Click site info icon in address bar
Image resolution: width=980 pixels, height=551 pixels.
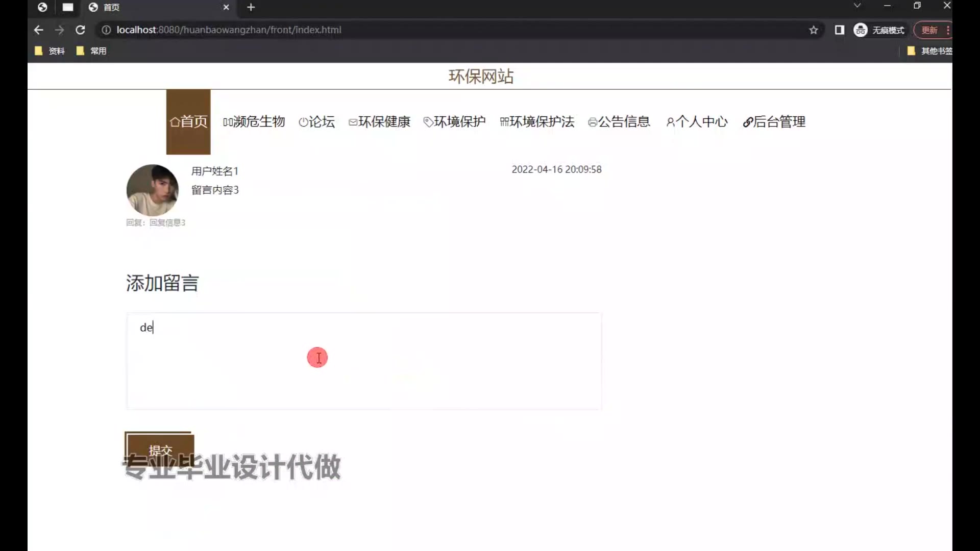pyautogui.click(x=106, y=30)
